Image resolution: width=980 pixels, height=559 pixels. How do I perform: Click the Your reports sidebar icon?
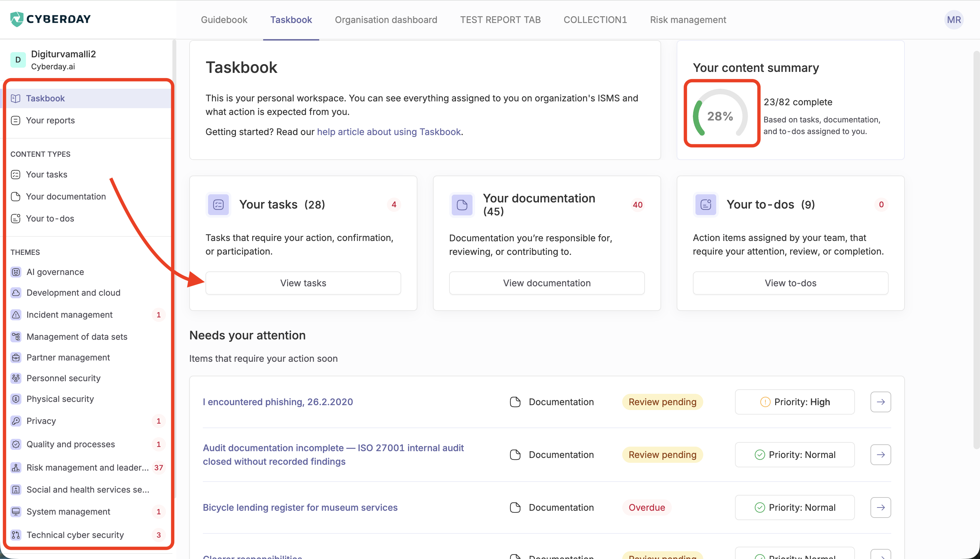coord(16,120)
